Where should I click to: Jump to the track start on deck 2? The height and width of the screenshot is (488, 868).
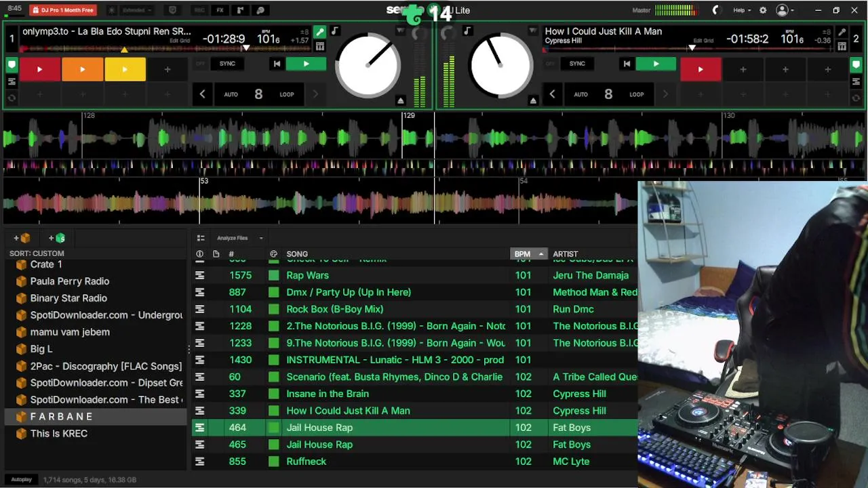(627, 64)
